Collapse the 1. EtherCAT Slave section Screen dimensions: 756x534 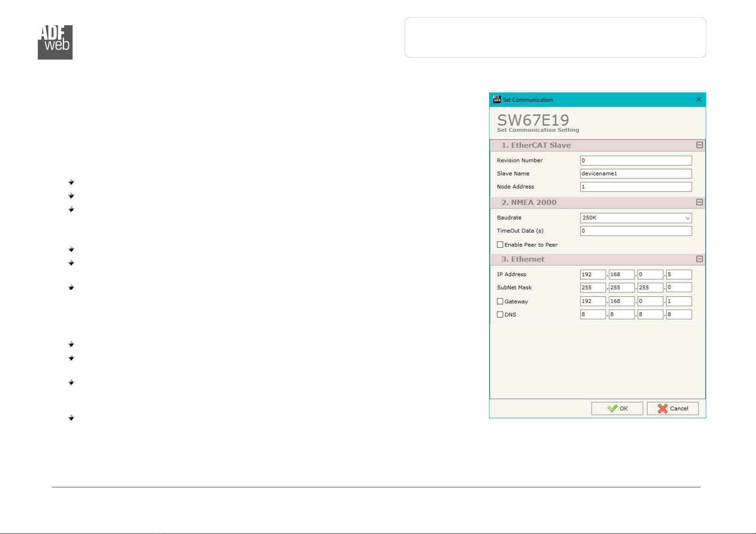[x=699, y=145]
